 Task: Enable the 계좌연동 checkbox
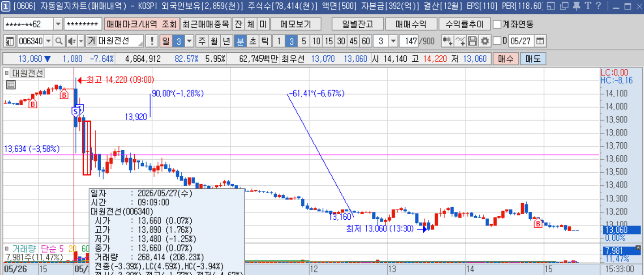(497, 24)
